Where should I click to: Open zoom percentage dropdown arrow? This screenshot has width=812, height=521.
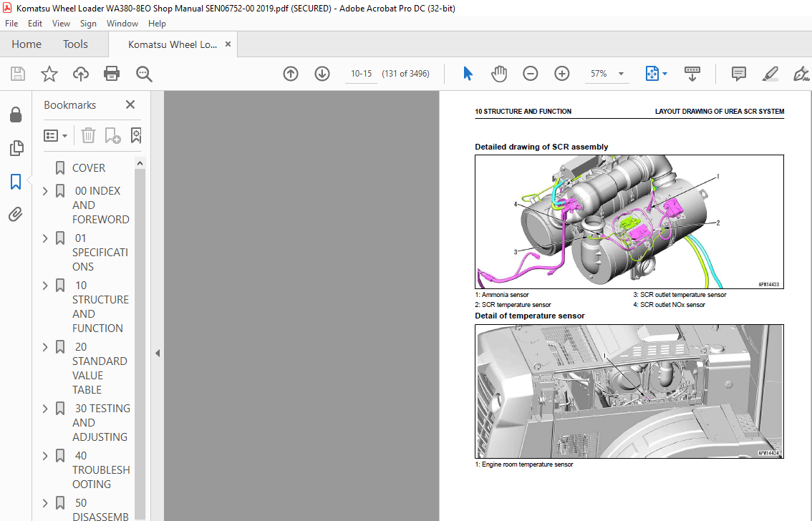[621, 74]
